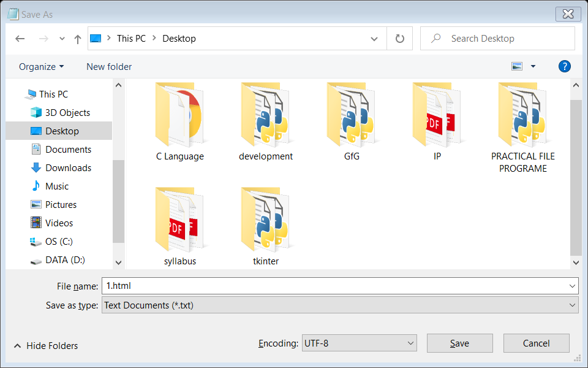The width and height of the screenshot is (588, 368).
Task: Click the Search Desktop field
Action: 497,38
